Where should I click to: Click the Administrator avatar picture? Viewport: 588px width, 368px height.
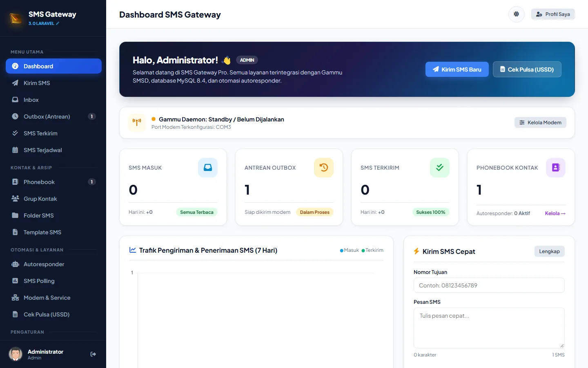[16, 354]
